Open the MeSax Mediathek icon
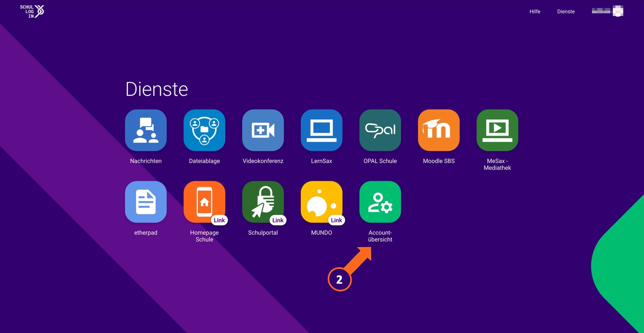This screenshot has height=333, width=644. pos(497,130)
